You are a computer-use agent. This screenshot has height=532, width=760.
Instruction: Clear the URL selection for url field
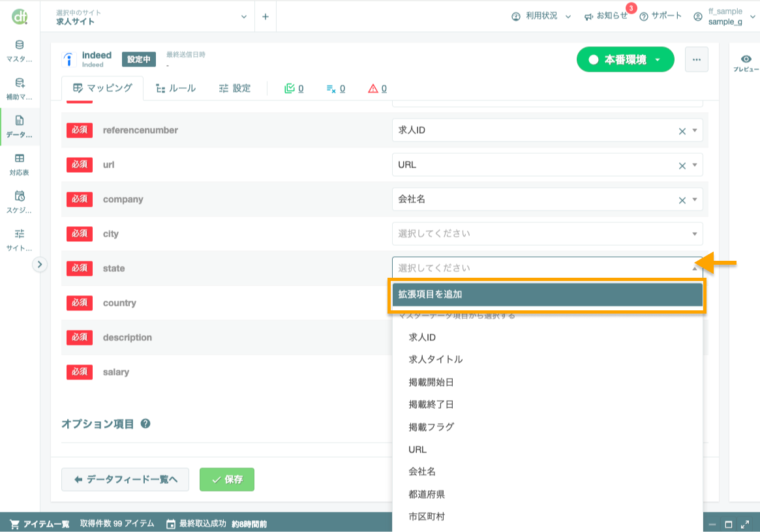click(x=682, y=166)
